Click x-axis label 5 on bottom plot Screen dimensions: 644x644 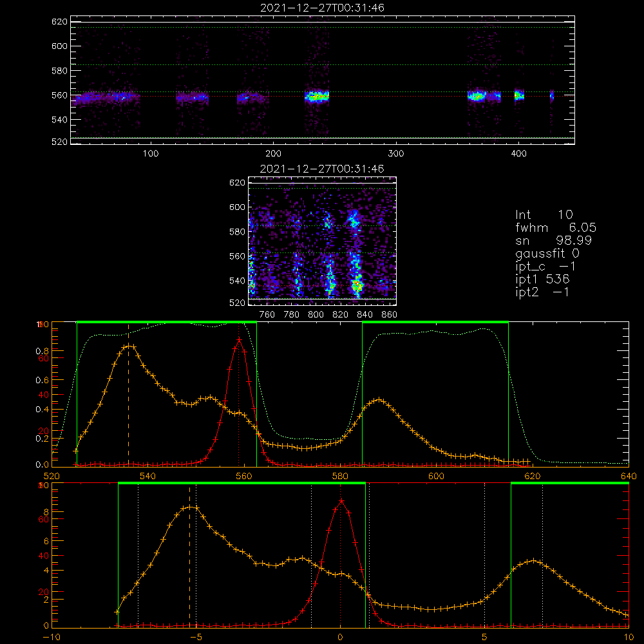click(x=485, y=637)
